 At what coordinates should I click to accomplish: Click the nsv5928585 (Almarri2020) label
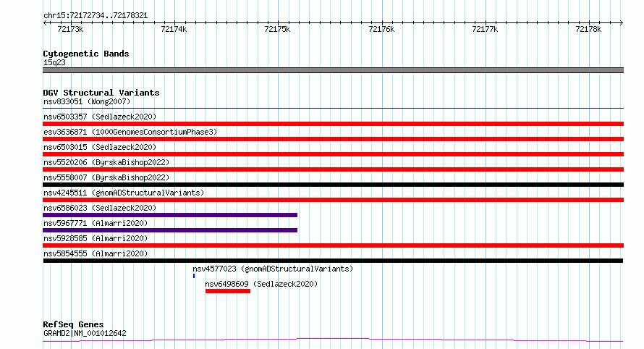pos(96,238)
